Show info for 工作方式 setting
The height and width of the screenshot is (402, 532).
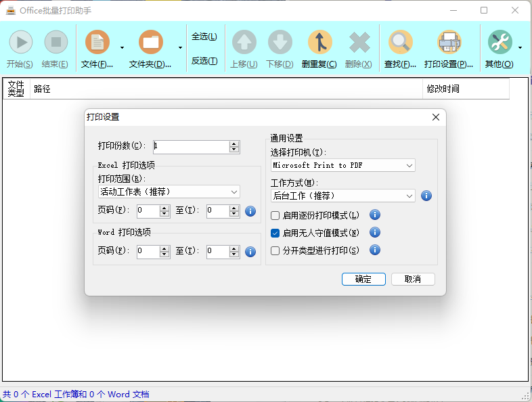tap(426, 196)
